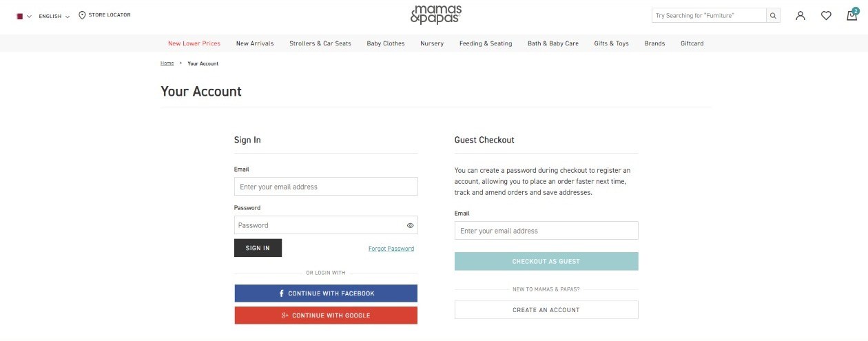Expand the country flag dropdown
The image size is (868, 341).
point(24,16)
